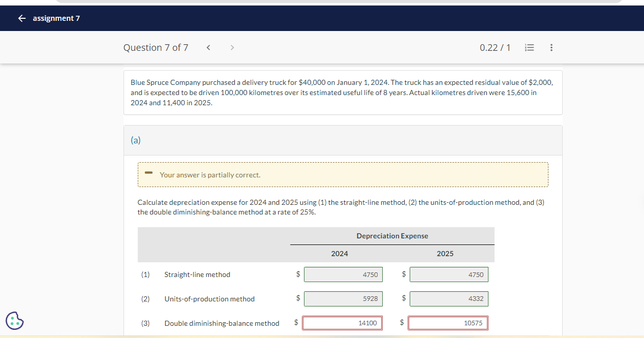
Task: Click the 'Calculate depreciation expense' instruction text
Action: (341, 207)
